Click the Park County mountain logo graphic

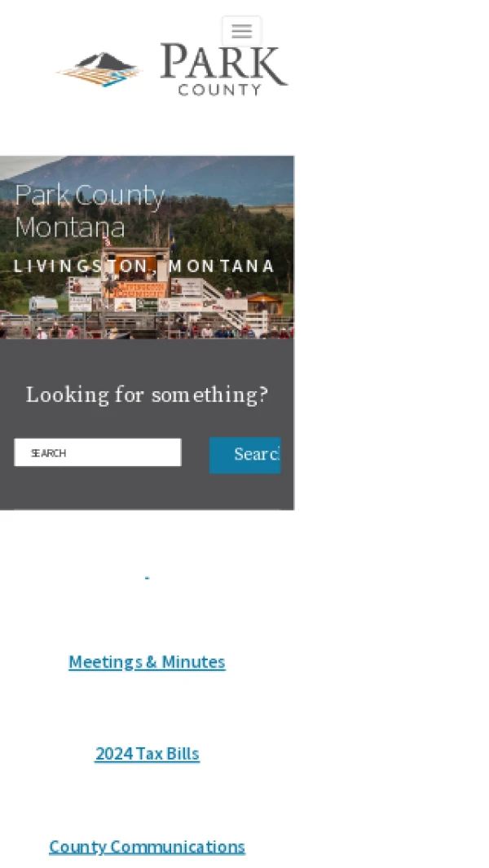click(x=99, y=69)
